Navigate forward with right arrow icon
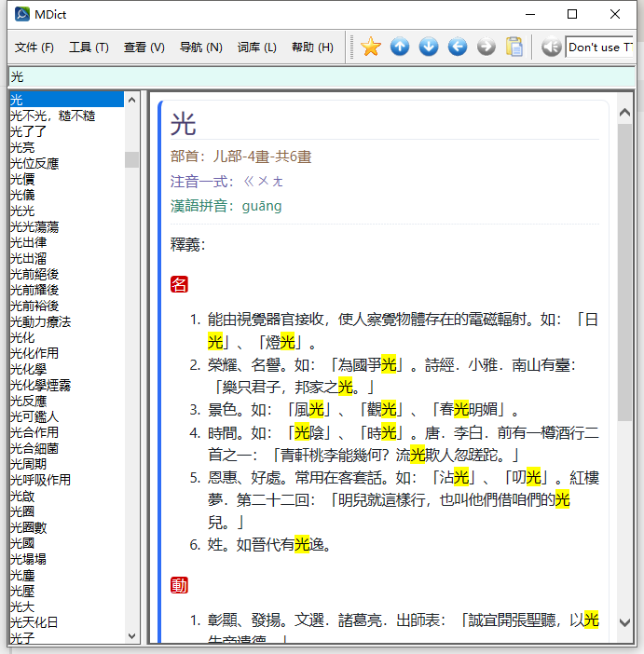 pos(486,47)
